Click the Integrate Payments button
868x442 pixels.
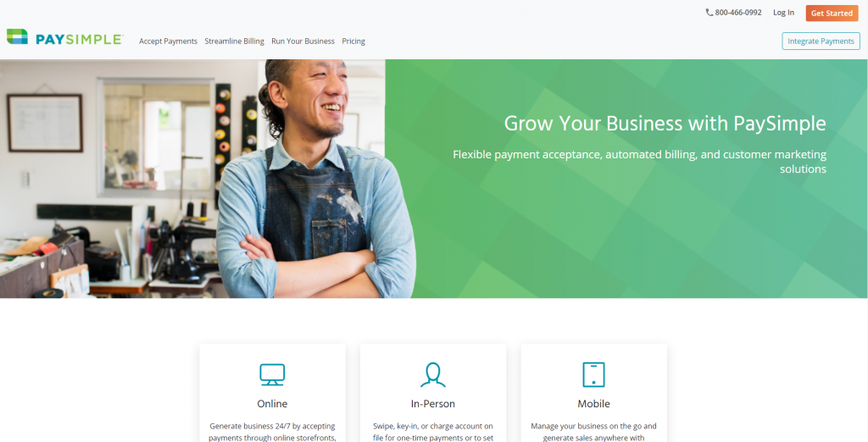821,41
